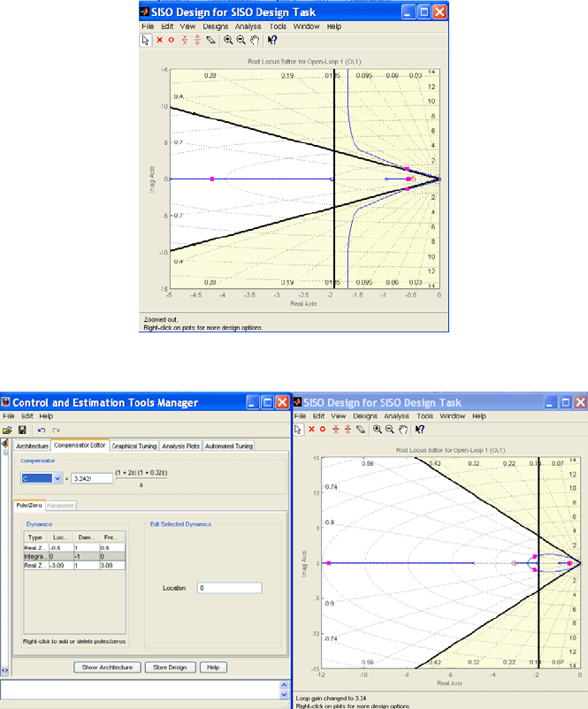
Task: Switch to the Graphical Tuning tab
Action: 134,446
